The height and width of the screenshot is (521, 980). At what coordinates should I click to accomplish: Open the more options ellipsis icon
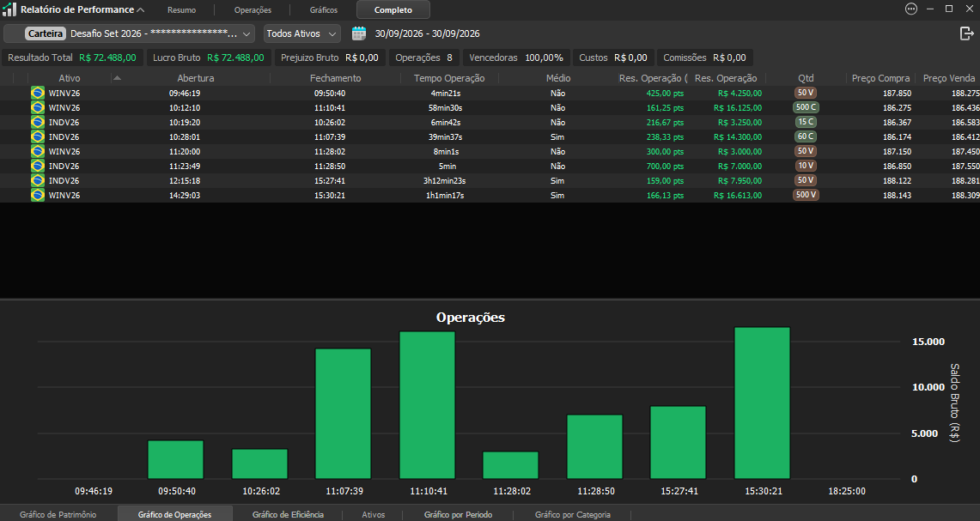[911, 9]
